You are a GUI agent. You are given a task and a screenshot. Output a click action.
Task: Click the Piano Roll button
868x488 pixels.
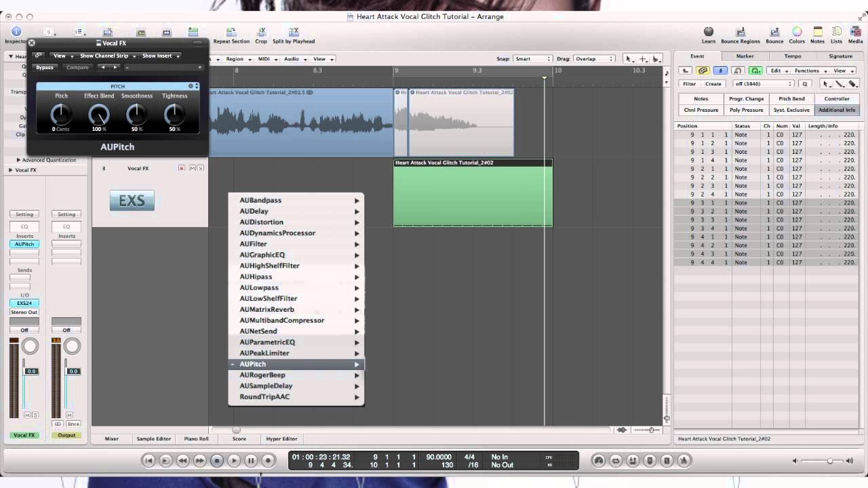point(196,439)
